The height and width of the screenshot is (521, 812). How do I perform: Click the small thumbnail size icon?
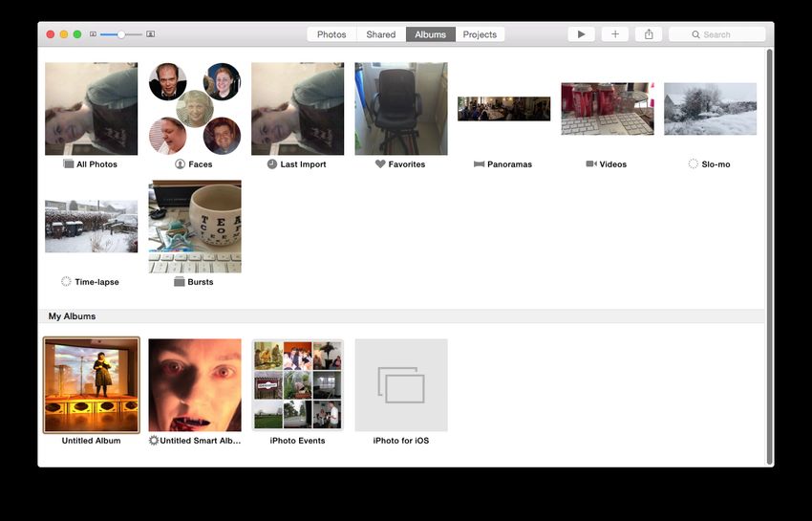[x=93, y=34]
